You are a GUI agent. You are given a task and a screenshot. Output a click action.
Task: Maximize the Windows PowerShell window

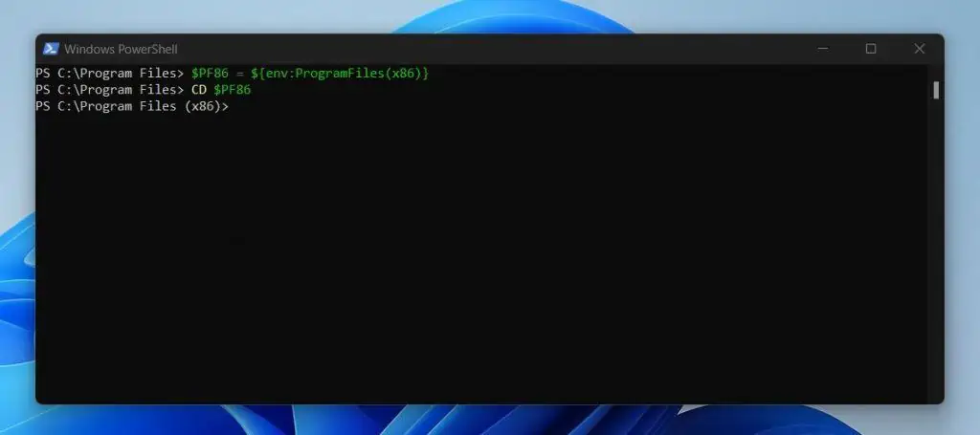click(x=871, y=49)
